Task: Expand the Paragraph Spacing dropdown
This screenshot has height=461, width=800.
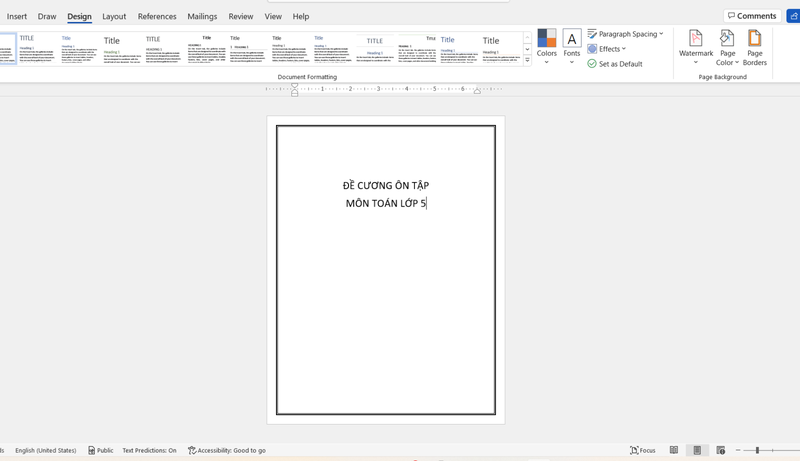Action: click(x=625, y=34)
